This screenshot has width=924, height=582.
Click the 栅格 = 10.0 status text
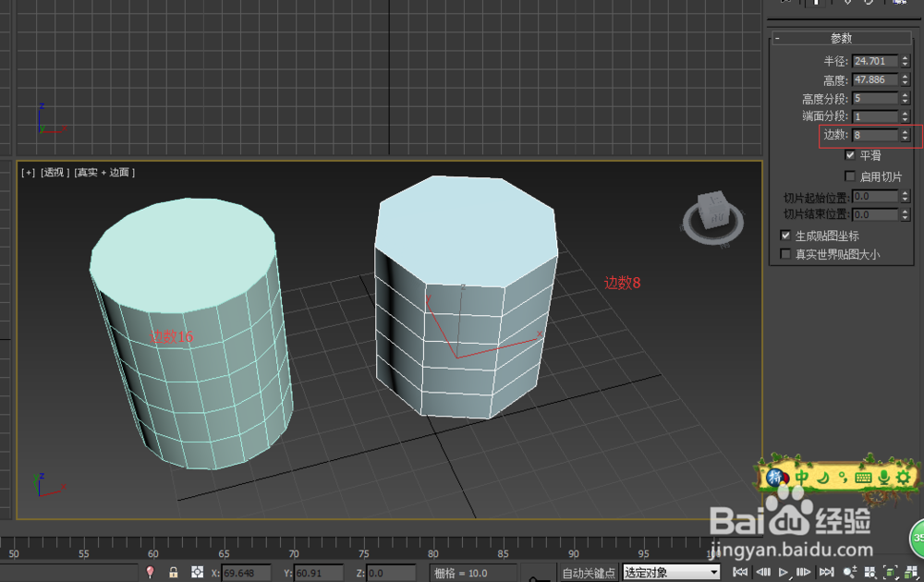pos(461,573)
